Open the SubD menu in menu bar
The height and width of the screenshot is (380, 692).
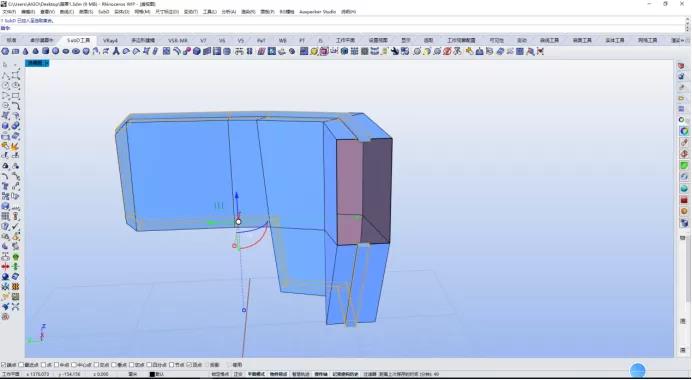(x=104, y=12)
